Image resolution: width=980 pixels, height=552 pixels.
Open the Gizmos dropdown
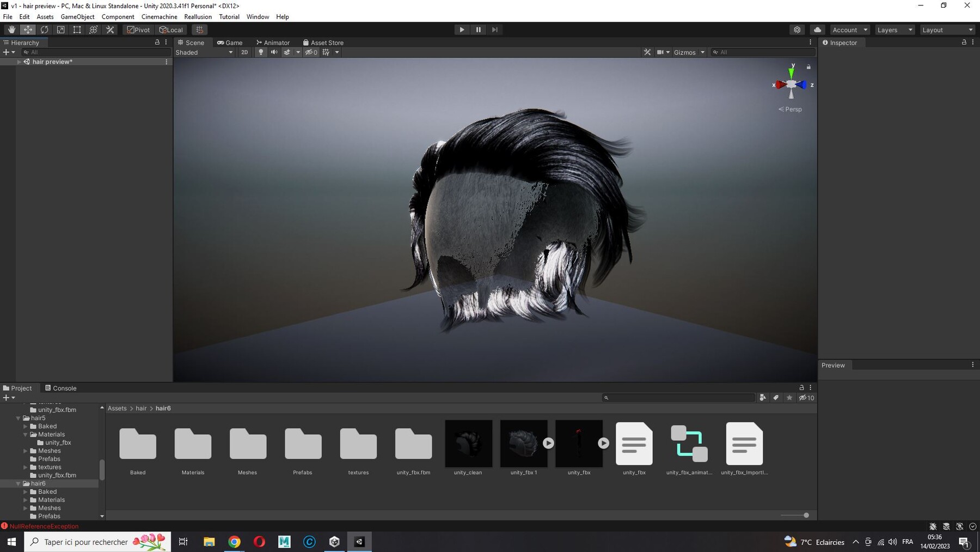(x=689, y=52)
